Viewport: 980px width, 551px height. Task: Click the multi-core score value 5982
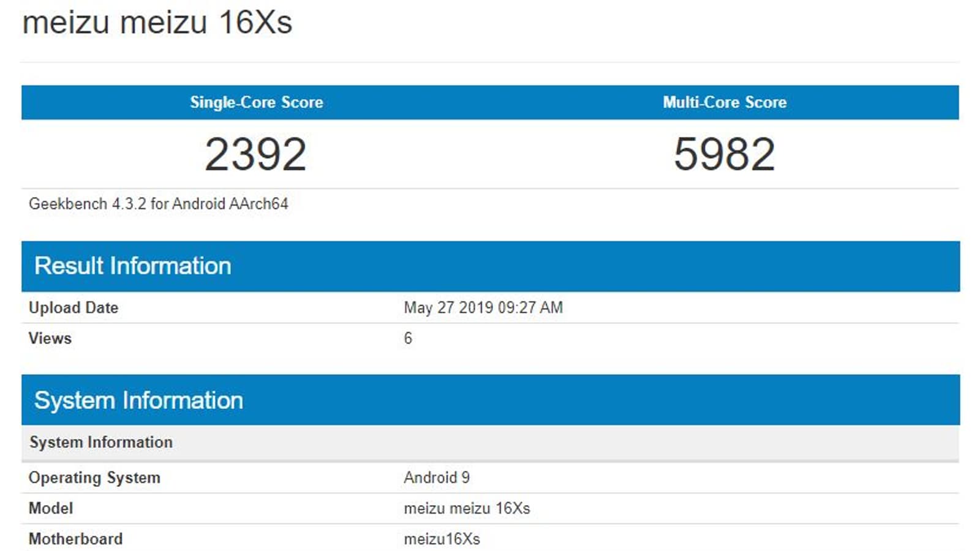(725, 154)
